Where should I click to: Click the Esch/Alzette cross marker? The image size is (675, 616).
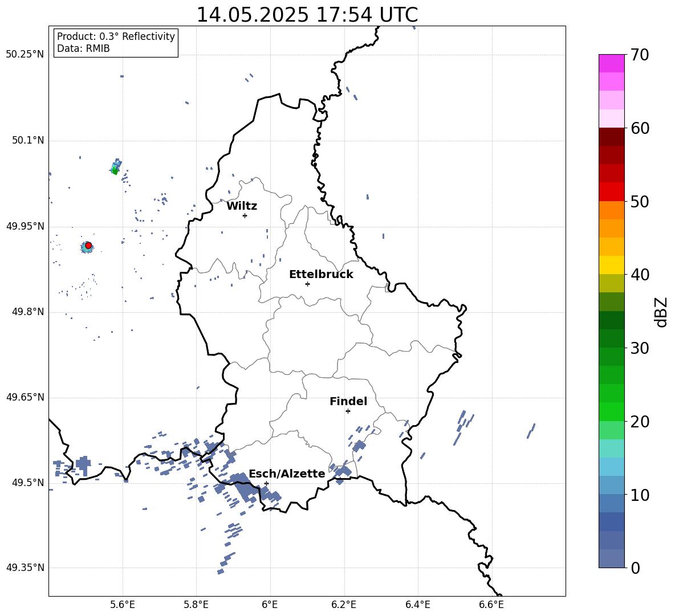coord(266,483)
